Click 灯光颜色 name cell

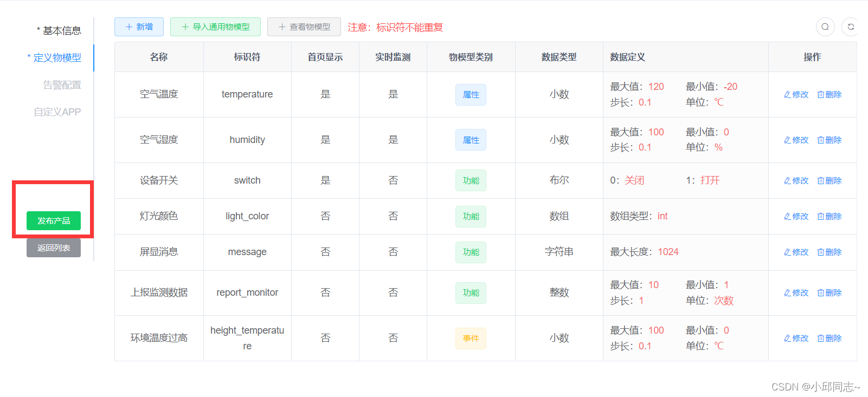[x=159, y=216]
